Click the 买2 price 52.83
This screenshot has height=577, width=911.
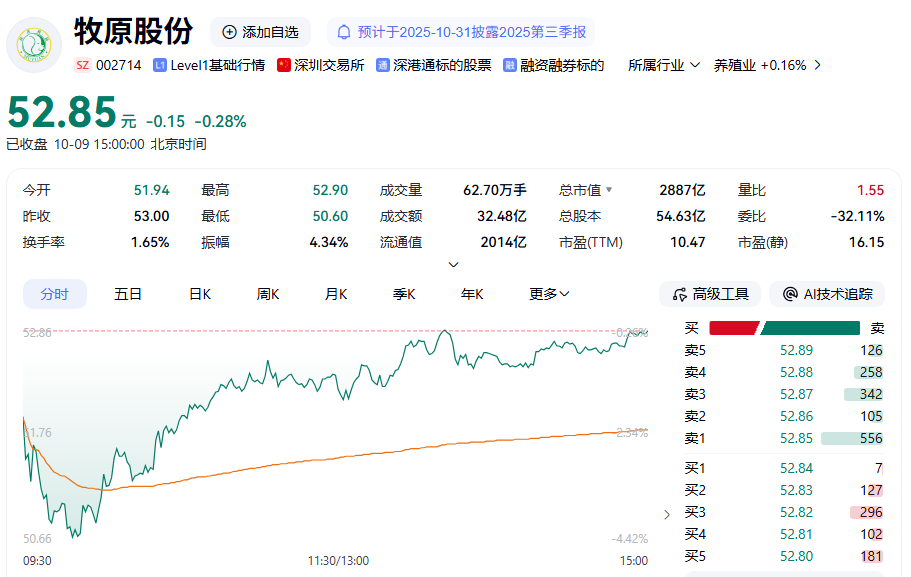(796, 490)
